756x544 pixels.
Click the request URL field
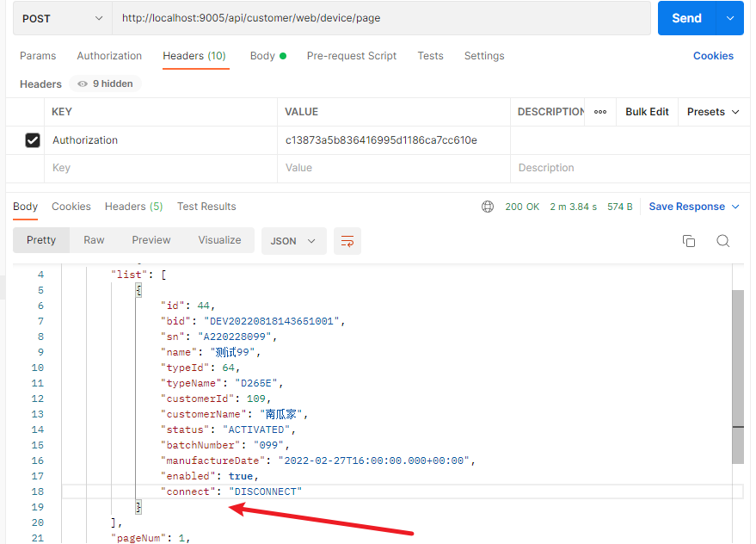tap(378, 18)
